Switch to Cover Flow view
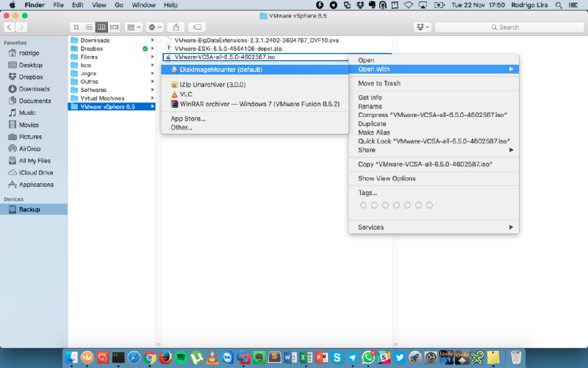The height and width of the screenshot is (368, 588). 115,27
